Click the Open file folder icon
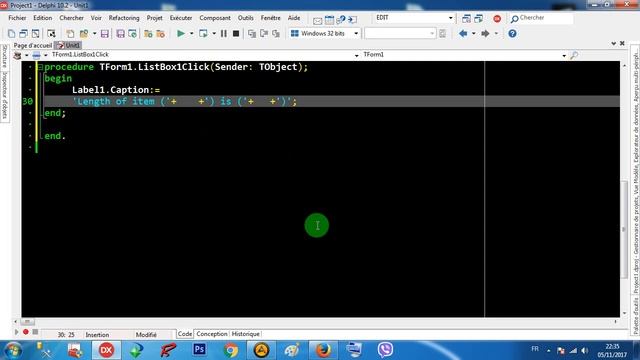The height and width of the screenshot is (360, 640). [84, 34]
